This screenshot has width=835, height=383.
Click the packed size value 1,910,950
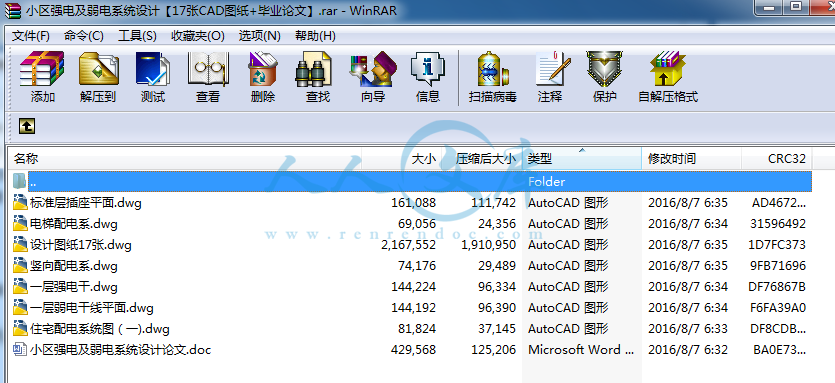coord(489,245)
